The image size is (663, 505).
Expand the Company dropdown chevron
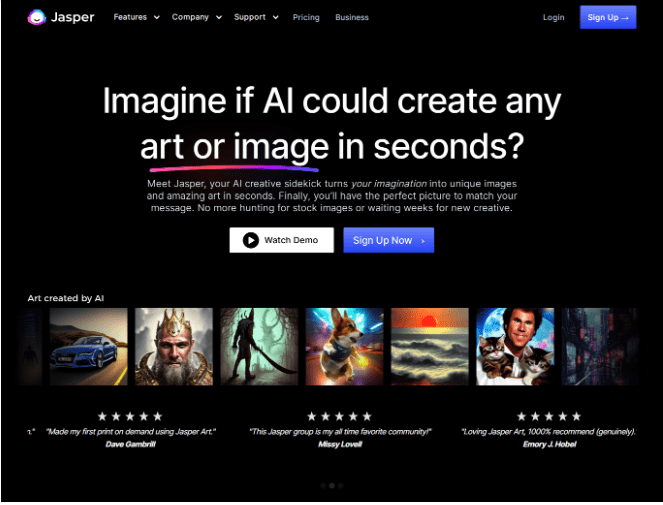click(x=219, y=17)
